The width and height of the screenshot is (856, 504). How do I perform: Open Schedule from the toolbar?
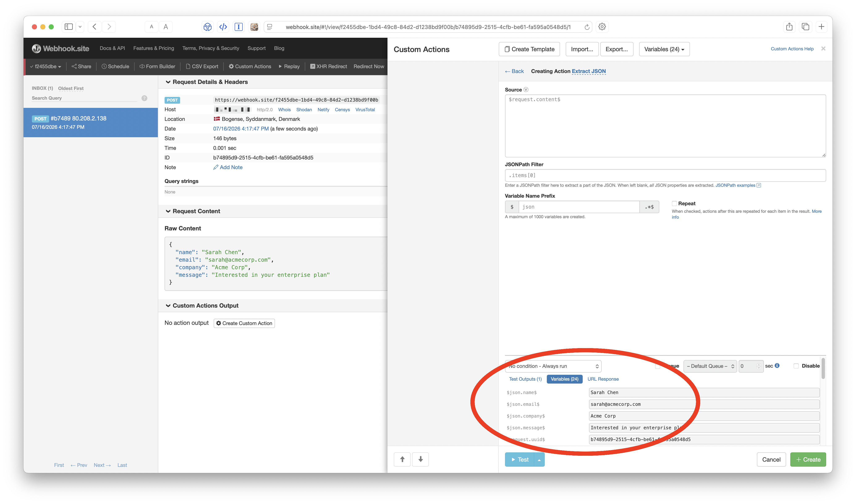pyautogui.click(x=115, y=67)
